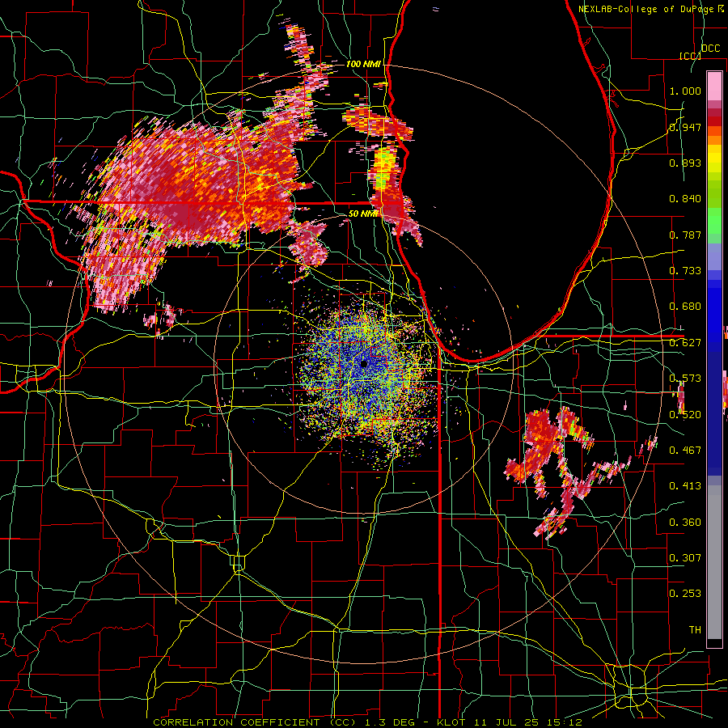Click the 0.573 scale value
728x728 pixels.
[685, 379]
